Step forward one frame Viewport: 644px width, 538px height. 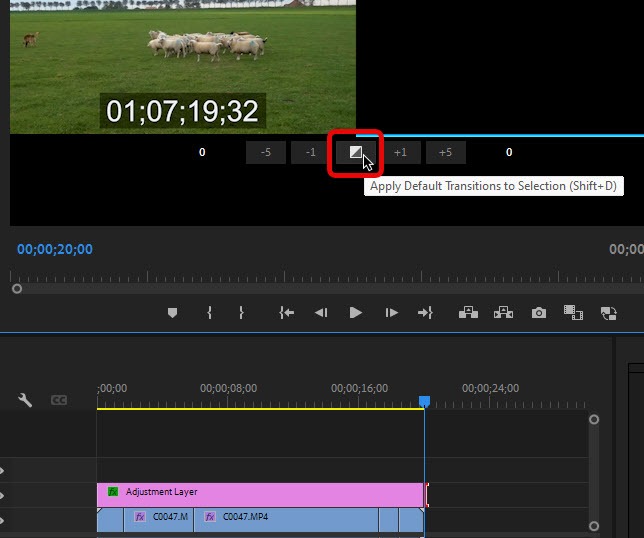click(x=391, y=313)
